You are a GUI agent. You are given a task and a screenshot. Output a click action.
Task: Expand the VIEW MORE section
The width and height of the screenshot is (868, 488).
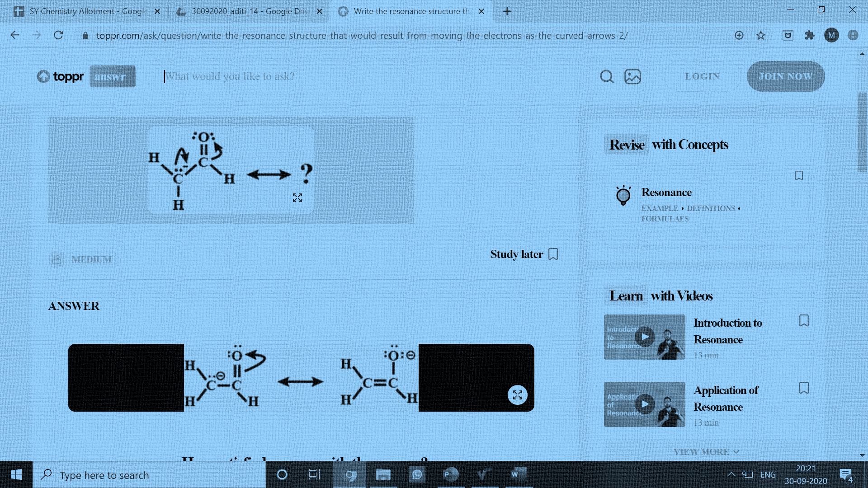705,451
